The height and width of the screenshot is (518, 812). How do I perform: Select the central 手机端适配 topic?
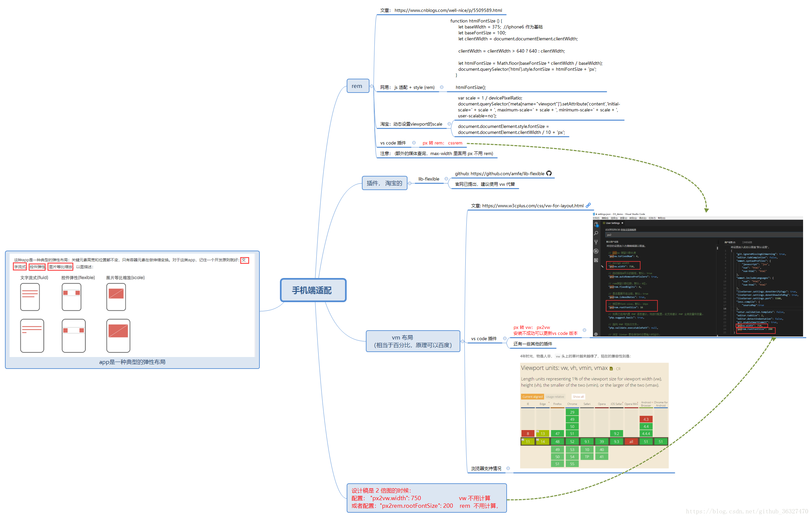(x=313, y=290)
